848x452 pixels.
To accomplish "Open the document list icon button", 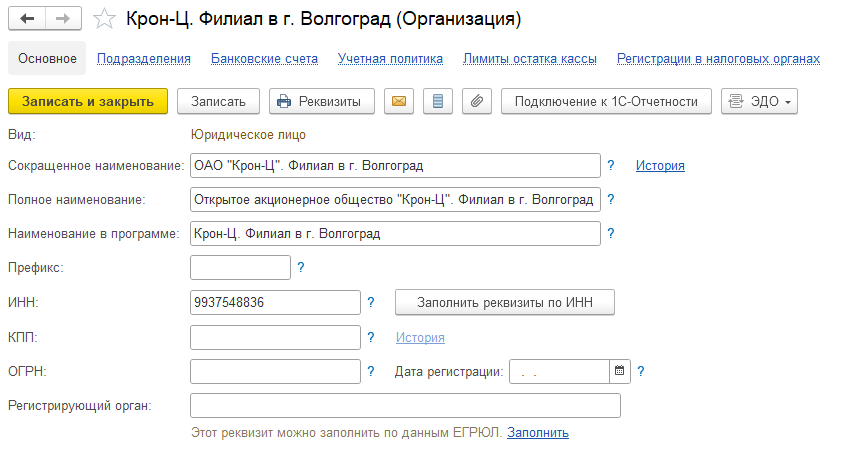I will pos(438,101).
